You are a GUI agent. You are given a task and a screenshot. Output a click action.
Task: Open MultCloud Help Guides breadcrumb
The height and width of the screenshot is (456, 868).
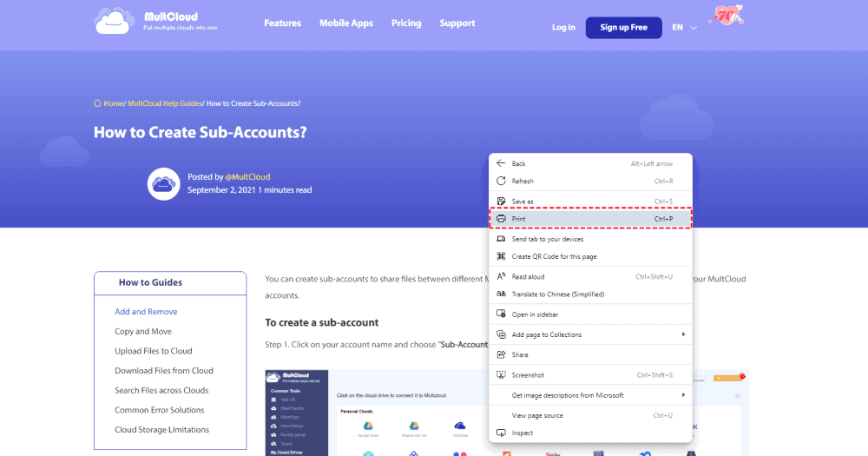[165, 103]
